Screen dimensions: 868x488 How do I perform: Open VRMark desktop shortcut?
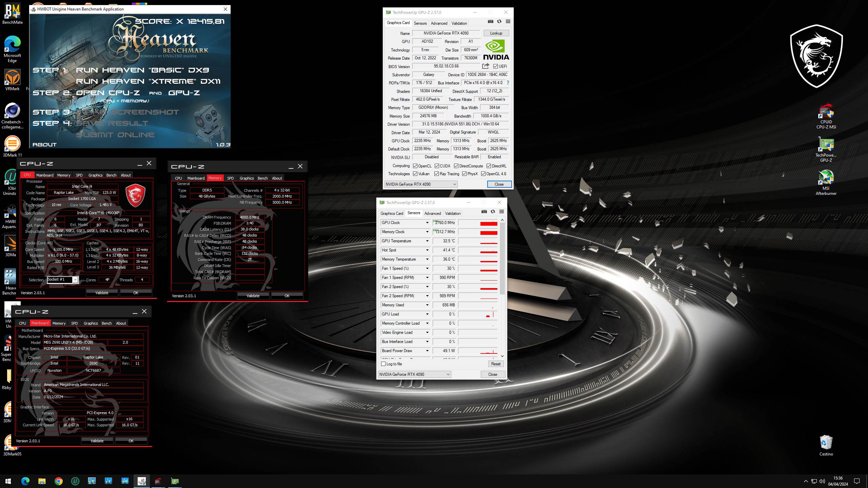pyautogui.click(x=13, y=80)
